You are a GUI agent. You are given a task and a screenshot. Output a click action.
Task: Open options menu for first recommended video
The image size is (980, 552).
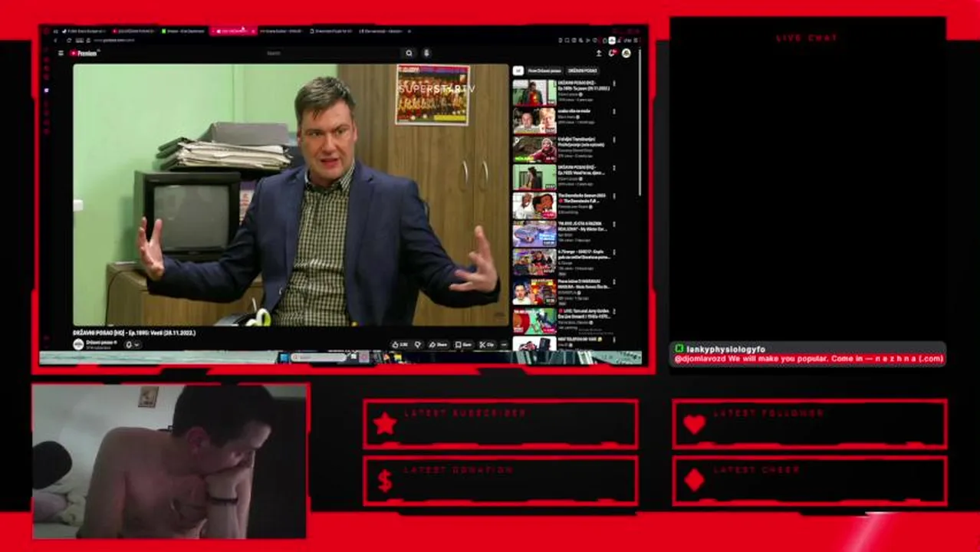(x=613, y=84)
